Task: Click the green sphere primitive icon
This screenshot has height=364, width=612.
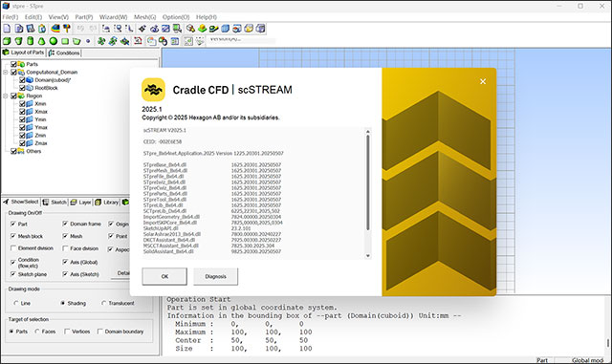Action: [x=54, y=41]
